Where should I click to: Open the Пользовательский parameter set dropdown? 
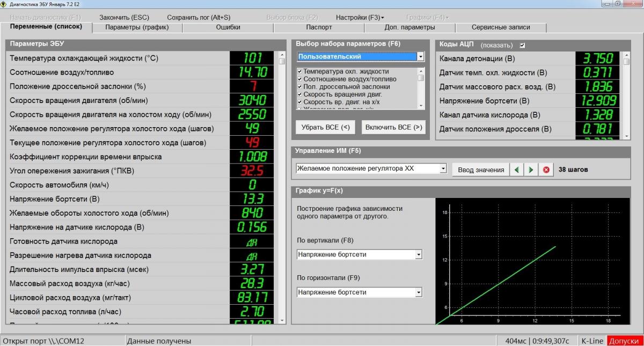[x=420, y=57]
